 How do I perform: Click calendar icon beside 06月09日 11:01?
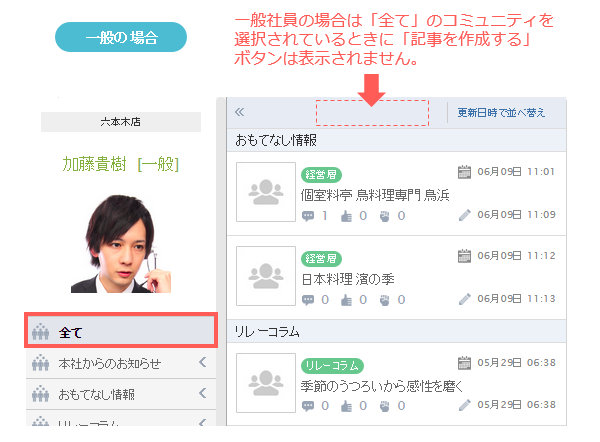464,172
